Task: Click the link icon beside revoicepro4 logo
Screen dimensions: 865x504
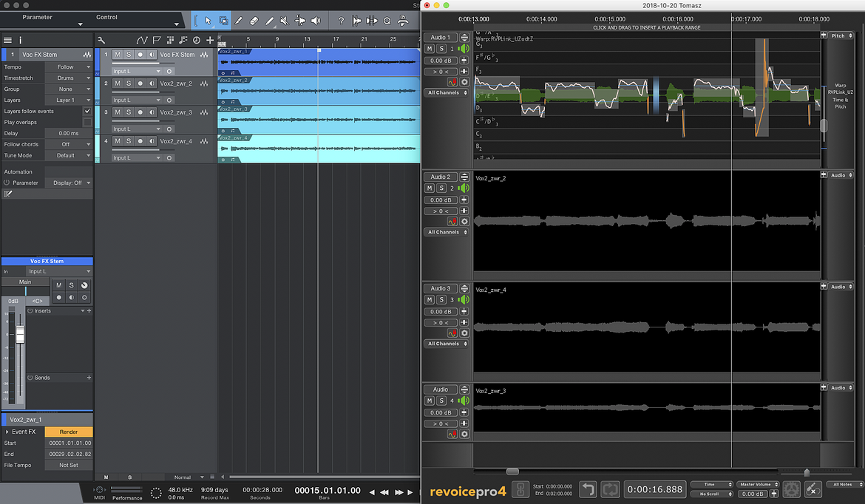Action: coord(520,489)
